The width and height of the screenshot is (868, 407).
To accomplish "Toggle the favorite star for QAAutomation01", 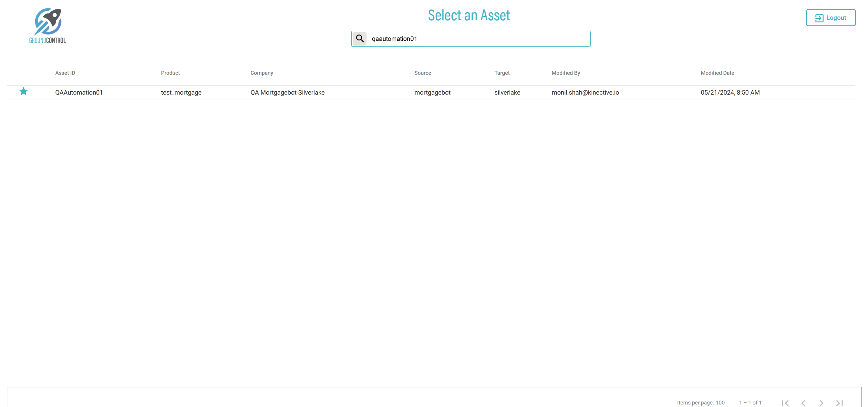I will pos(23,92).
